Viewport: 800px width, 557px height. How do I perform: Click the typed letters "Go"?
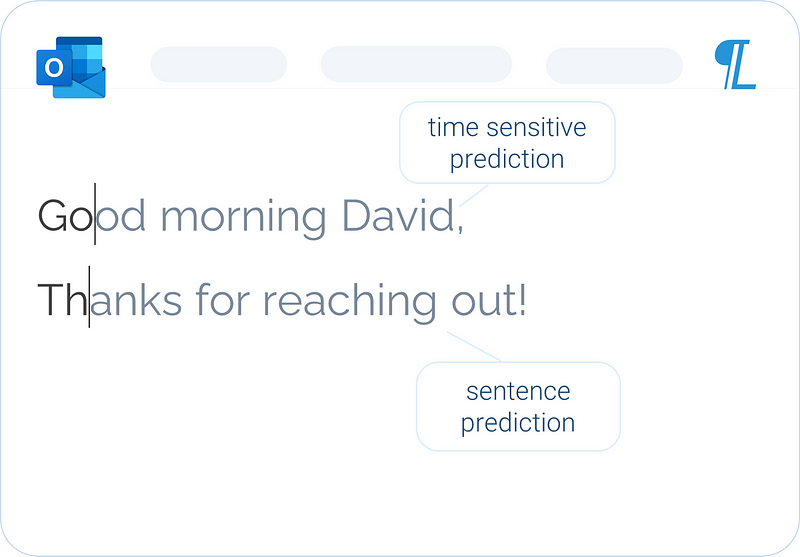pyautogui.click(x=65, y=216)
